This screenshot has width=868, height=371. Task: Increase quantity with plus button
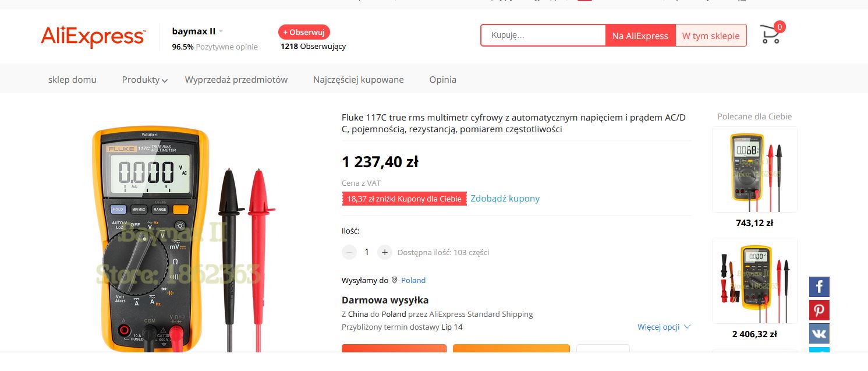point(384,252)
